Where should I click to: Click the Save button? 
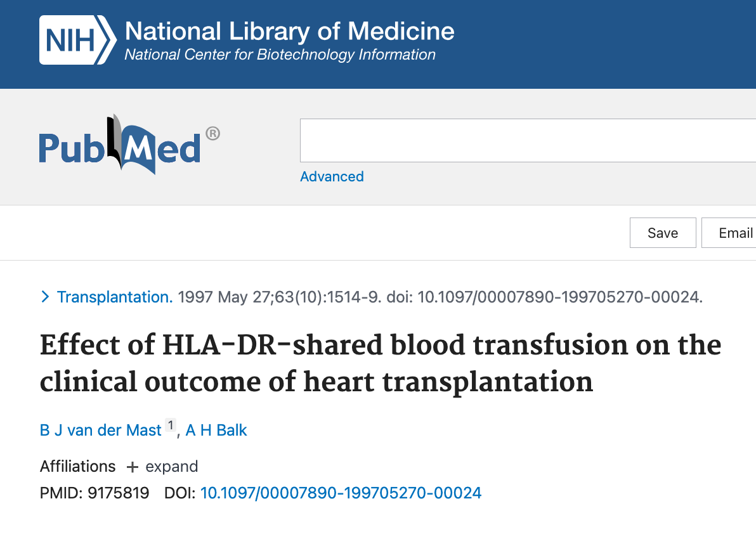coord(662,233)
